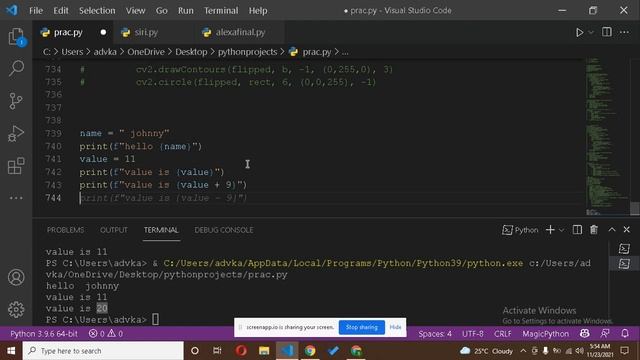Viewport: 640px width, 360px height.
Task: Open the Extensions view
Action: click(x=16, y=166)
